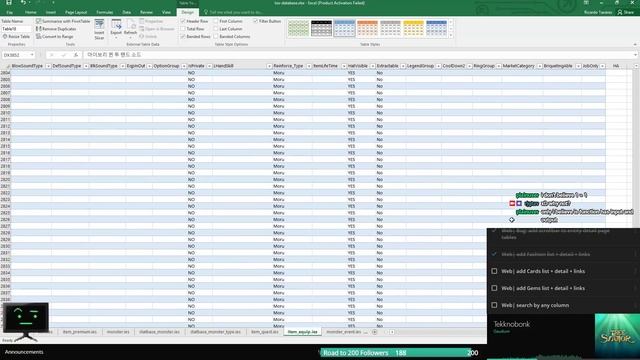
Task: Expand the Table Styles gallery
Action: click(451, 36)
